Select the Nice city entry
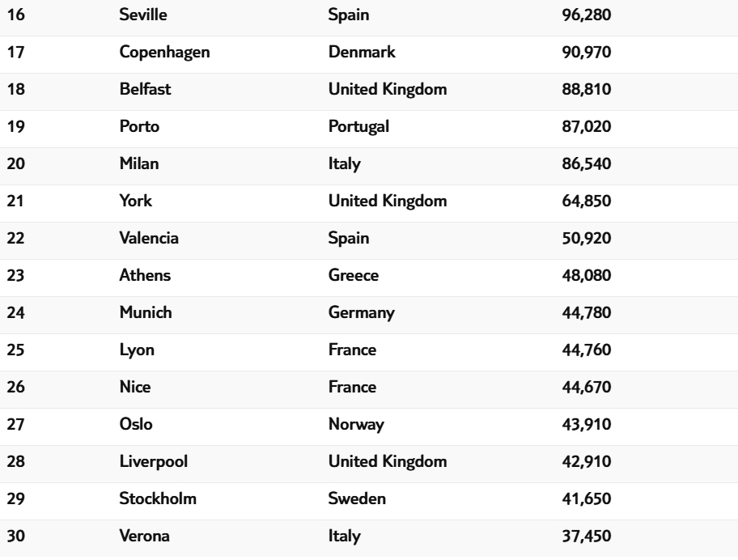 (135, 388)
